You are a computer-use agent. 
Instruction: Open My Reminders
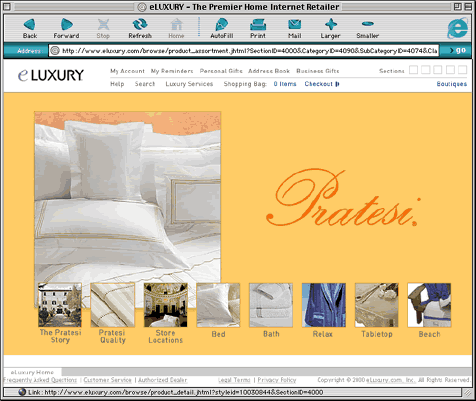[172, 71]
